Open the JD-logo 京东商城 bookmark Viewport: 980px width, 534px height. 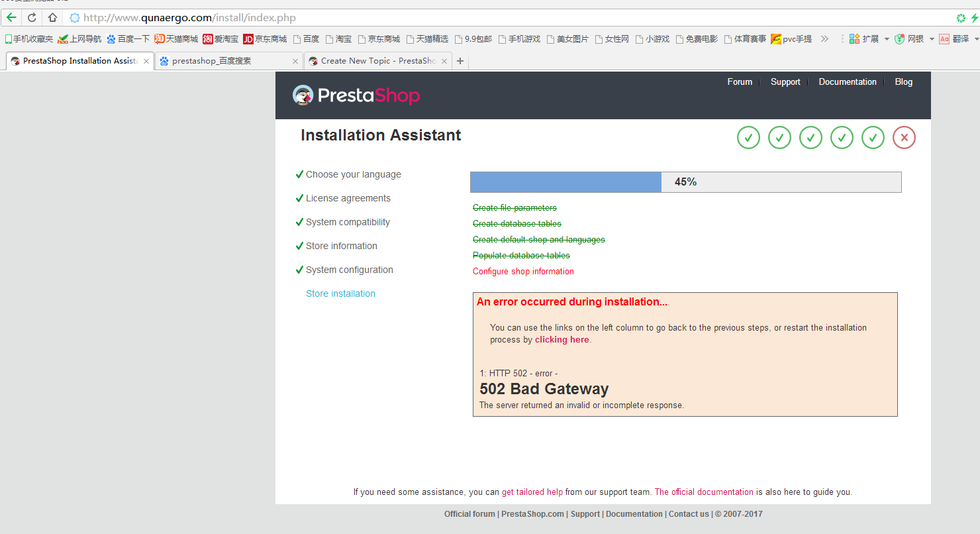pyautogui.click(x=266, y=39)
